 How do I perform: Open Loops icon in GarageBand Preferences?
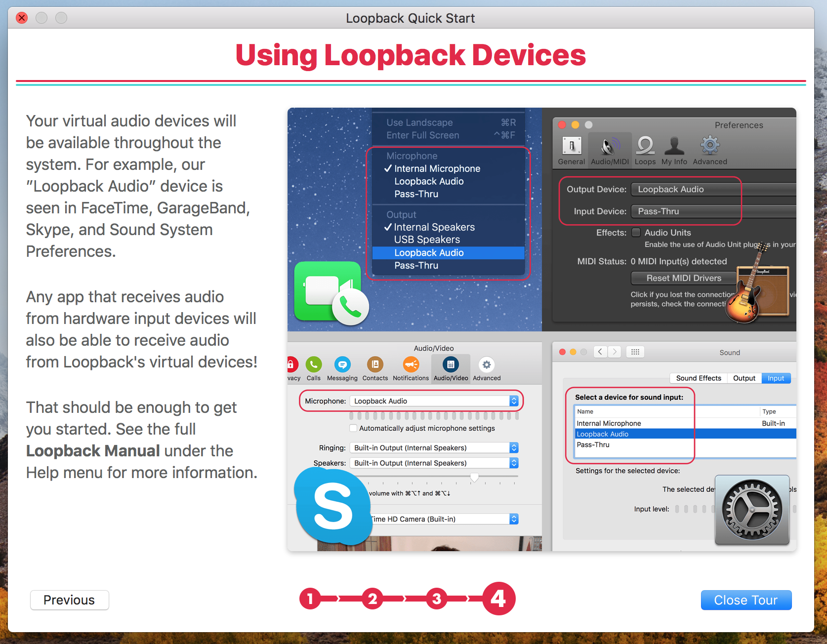(x=645, y=151)
